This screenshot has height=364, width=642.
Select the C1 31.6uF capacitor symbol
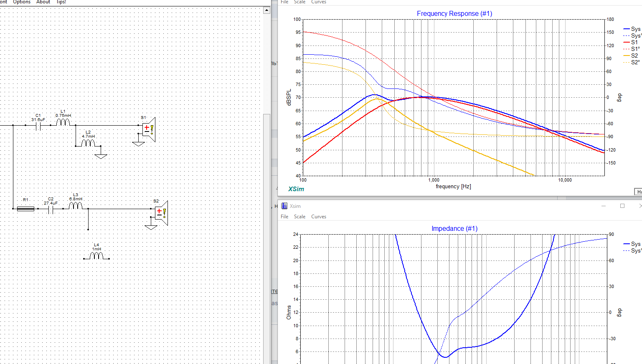[38, 125]
